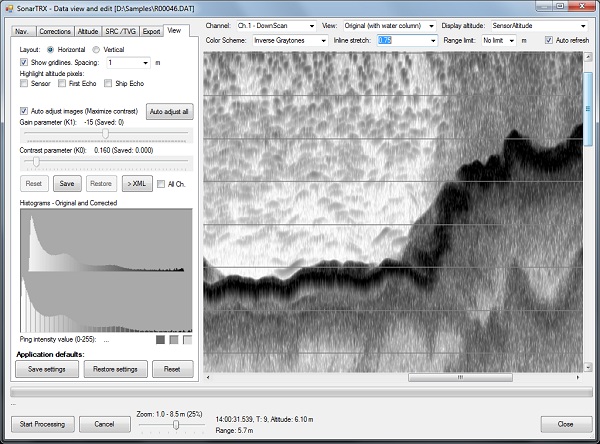This screenshot has height=444, width=600.
Task: Switch to the Corrections tab
Action: click(x=55, y=31)
